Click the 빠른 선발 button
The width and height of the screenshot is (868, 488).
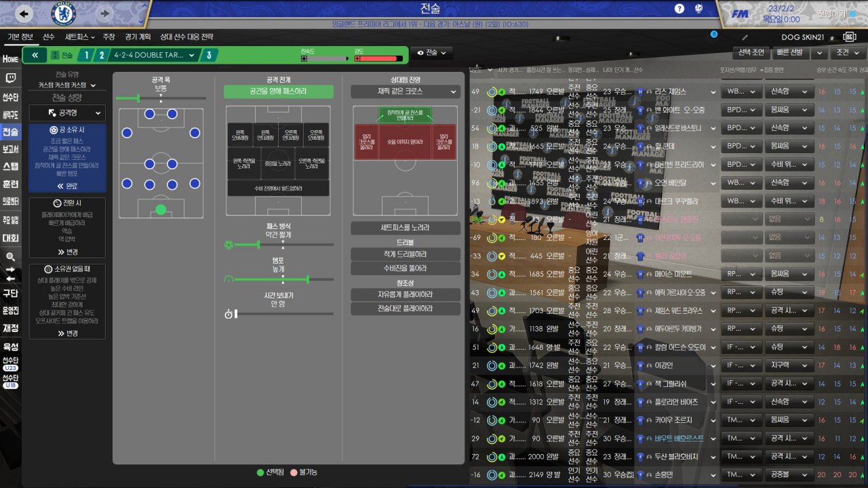click(x=792, y=52)
